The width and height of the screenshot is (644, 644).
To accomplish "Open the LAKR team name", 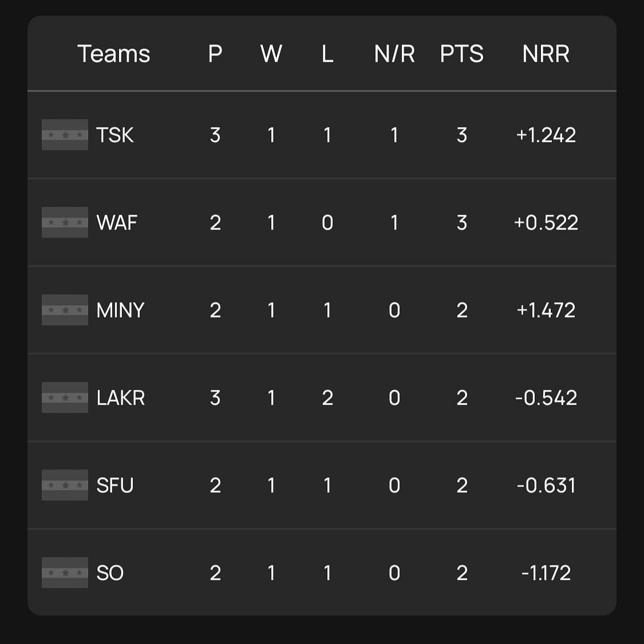I will click(121, 398).
